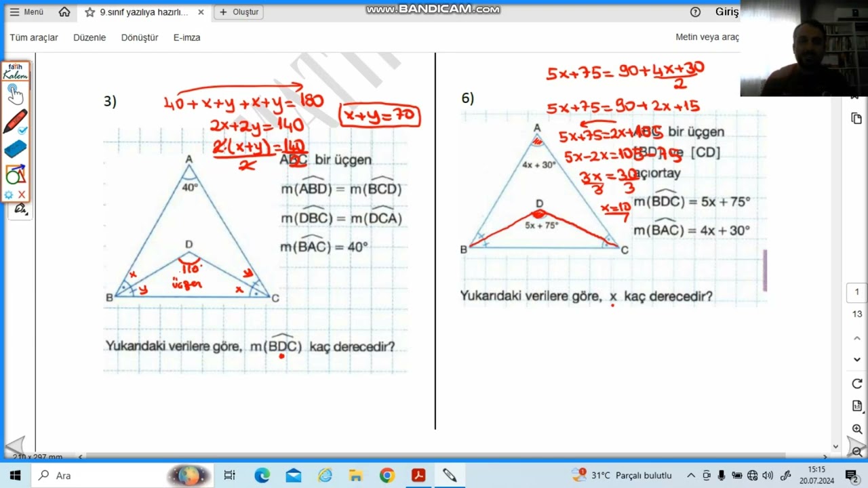868x488 pixels.
Task: Open the copy pages icon in right sidebar
Action: click(856, 119)
